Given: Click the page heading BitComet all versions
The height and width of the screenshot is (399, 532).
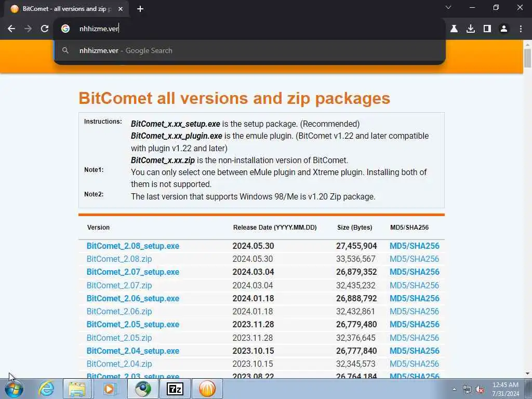Looking at the screenshot, I should pos(234,98).
